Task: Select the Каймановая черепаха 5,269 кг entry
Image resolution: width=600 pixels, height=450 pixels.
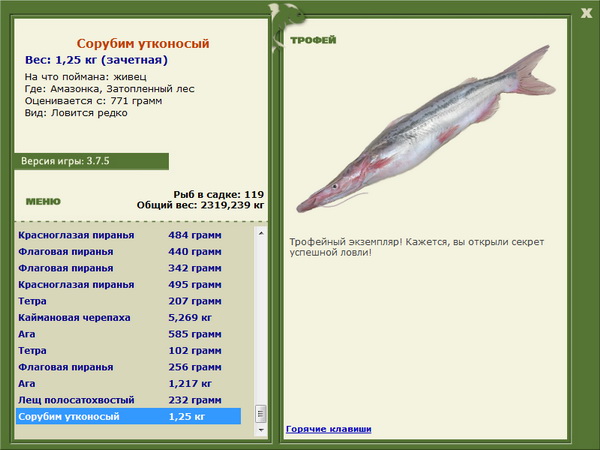Action: pos(120,317)
